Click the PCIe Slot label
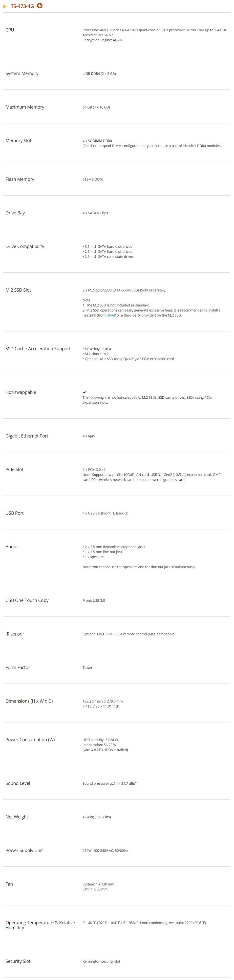Viewport: 234px width, 980px height. (14, 470)
